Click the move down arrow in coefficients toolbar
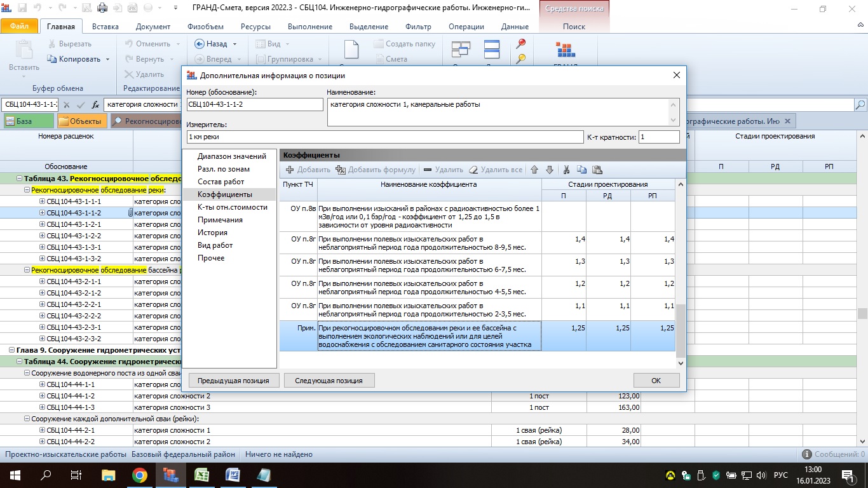This screenshot has width=868, height=488. (x=550, y=170)
